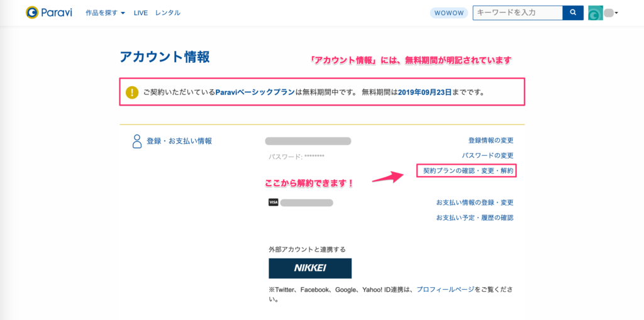The width and height of the screenshot is (644, 320).
Task: Click the Paraviベーシックプラン plan name
Action: (x=255, y=92)
